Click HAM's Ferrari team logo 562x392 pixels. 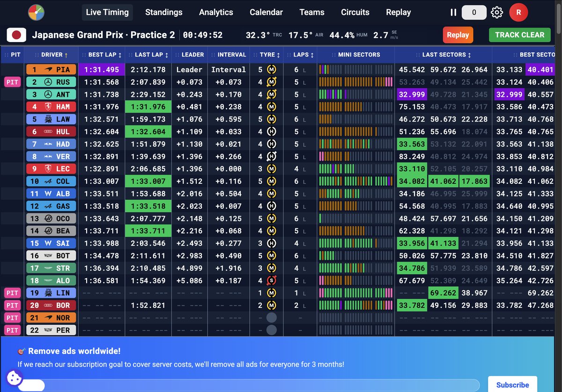[x=47, y=107]
